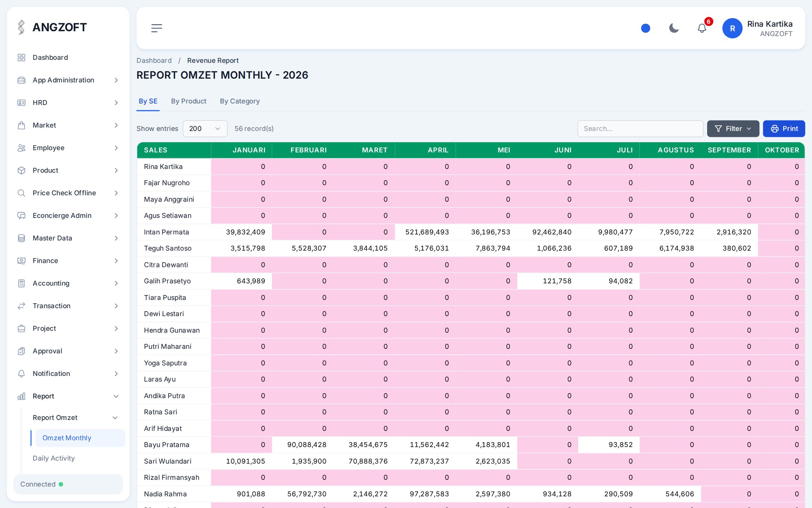The height and width of the screenshot is (508, 812).
Task: Click the Price Check Offline magnifier icon
Action: pyautogui.click(x=21, y=193)
